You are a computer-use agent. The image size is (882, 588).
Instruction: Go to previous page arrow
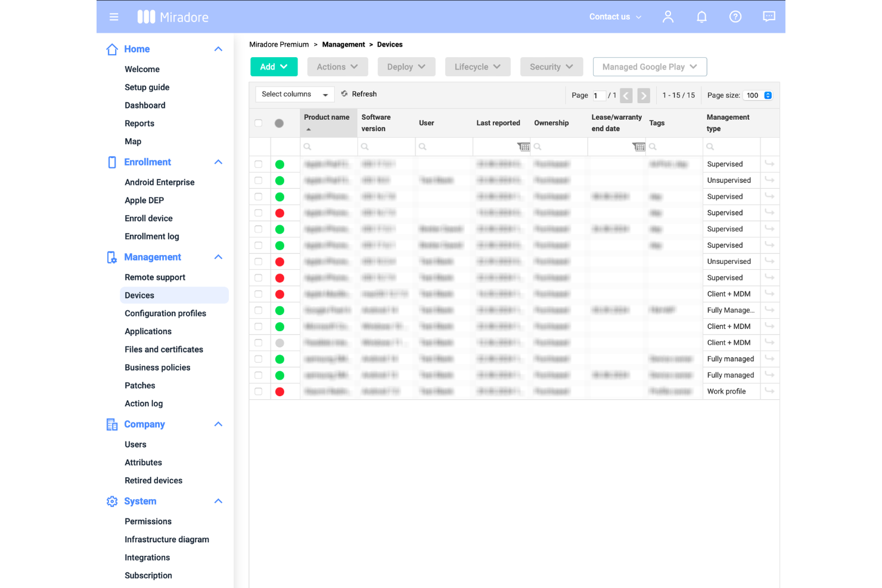(x=626, y=95)
